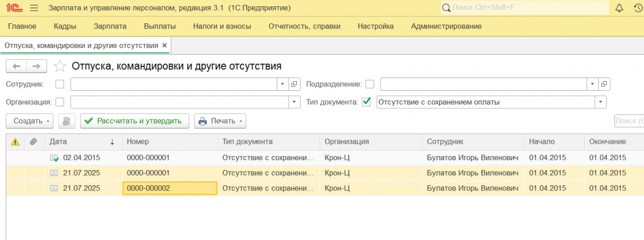This screenshot has width=644, height=240.
Task: Open the Налоги и взносы menu
Action: pyautogui.click(x=222, y=26)
